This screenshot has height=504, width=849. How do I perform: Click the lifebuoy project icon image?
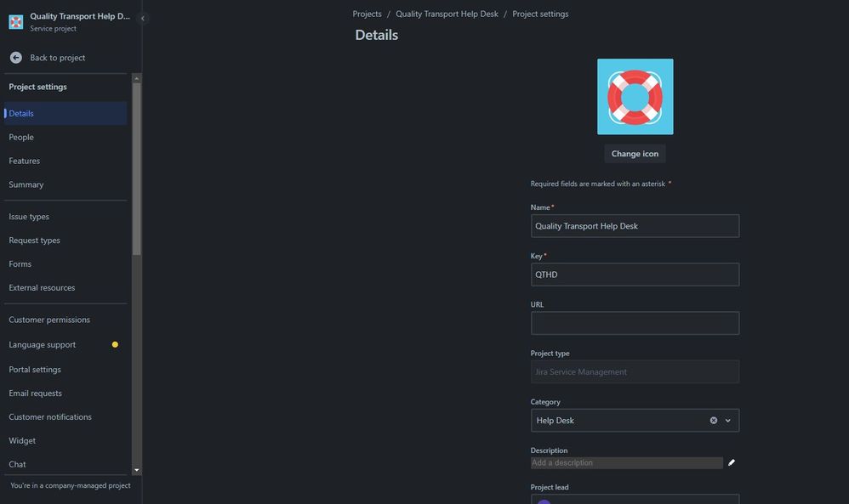pos(635,97)
